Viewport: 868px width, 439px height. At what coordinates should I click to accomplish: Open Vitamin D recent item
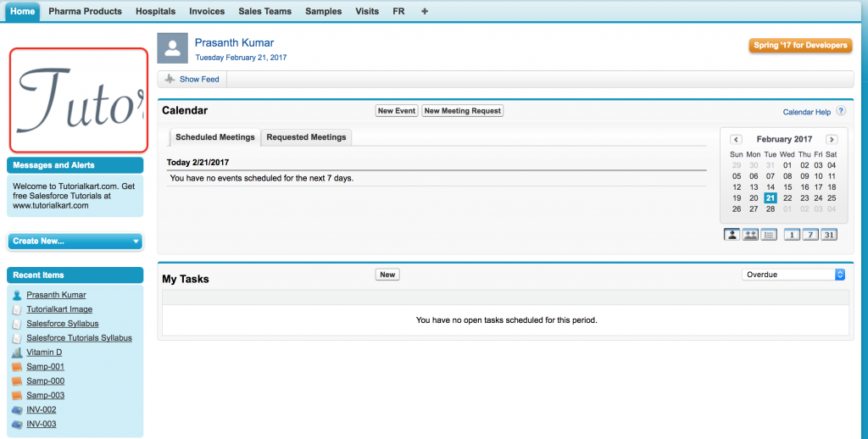tap(44, 353)
